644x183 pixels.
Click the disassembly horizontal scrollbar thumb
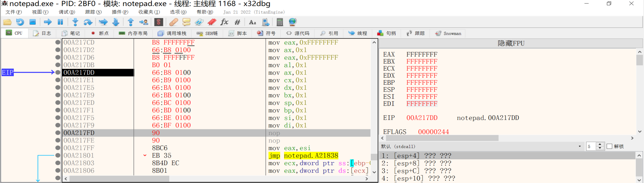click(119, 179)
